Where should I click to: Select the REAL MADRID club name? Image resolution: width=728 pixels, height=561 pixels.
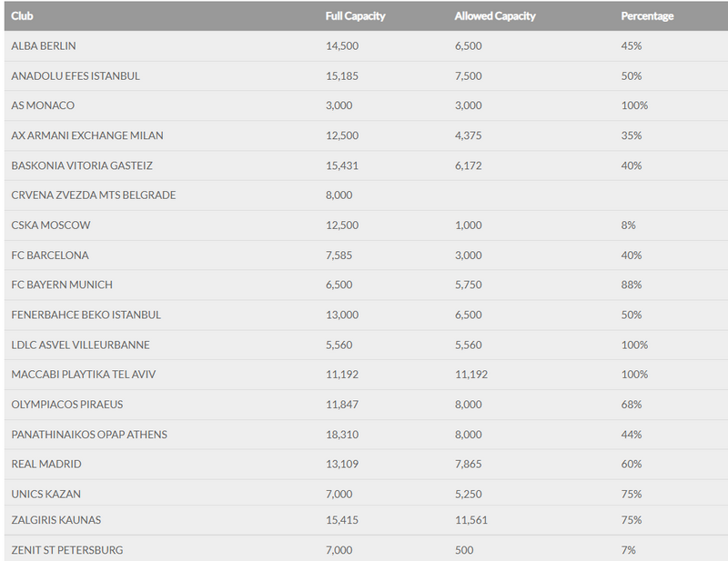[46, 464]
